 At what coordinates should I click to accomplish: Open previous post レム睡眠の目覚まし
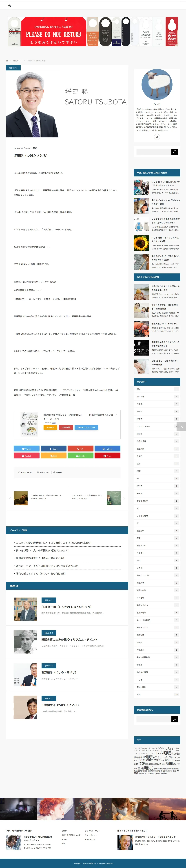point(46,497)
